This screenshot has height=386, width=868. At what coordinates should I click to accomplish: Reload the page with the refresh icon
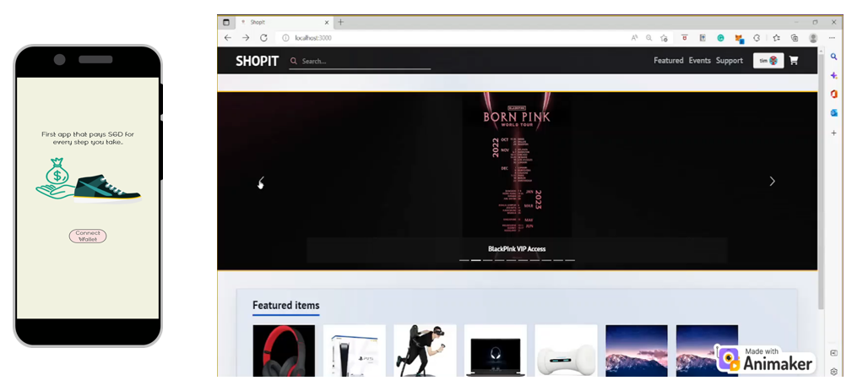point(263,38)
